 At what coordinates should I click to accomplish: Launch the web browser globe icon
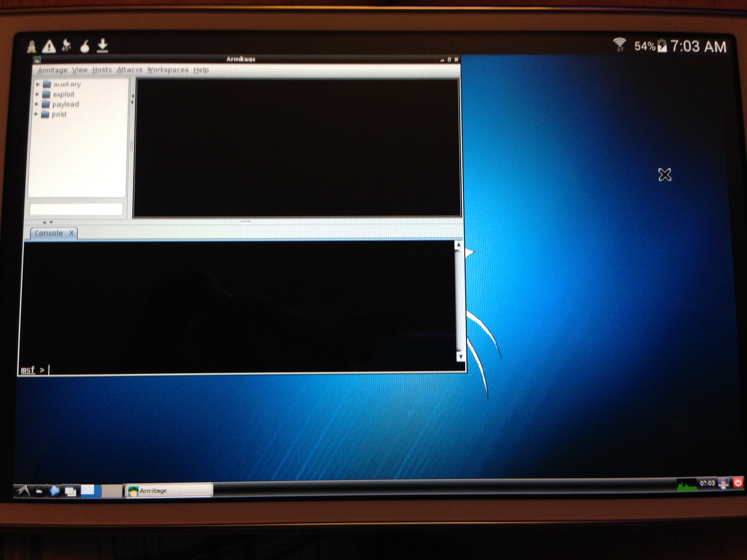tap(54, 491)
